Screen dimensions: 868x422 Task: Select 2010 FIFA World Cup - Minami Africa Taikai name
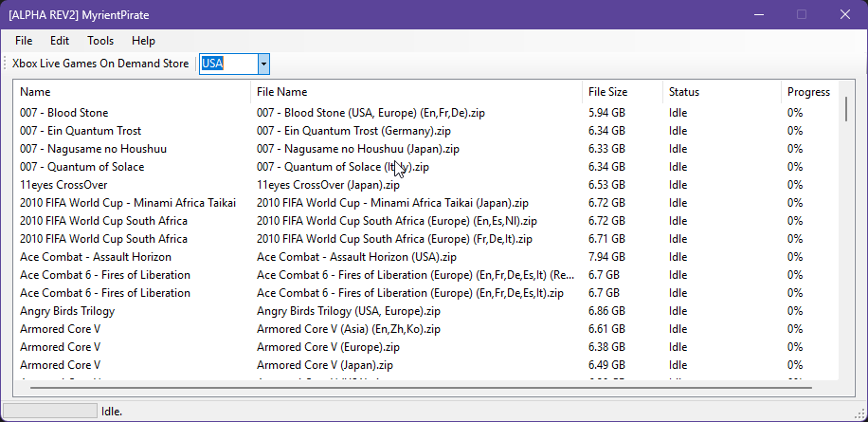click(128, 203)
